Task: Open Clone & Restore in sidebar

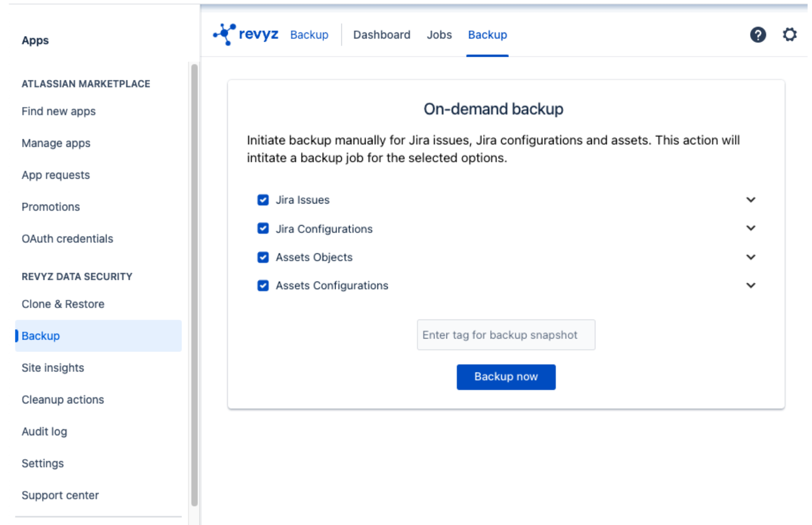Action: (x=63, y=304)
